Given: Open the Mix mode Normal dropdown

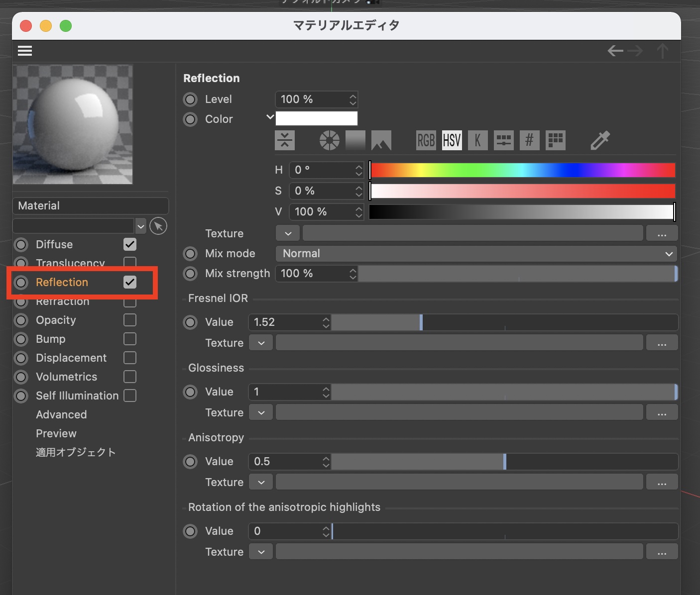Looking at the screenshot, I should 476,254.
